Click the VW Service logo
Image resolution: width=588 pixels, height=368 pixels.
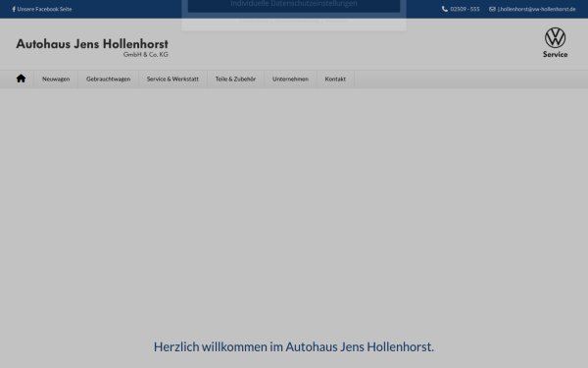(x=555, y=42)
